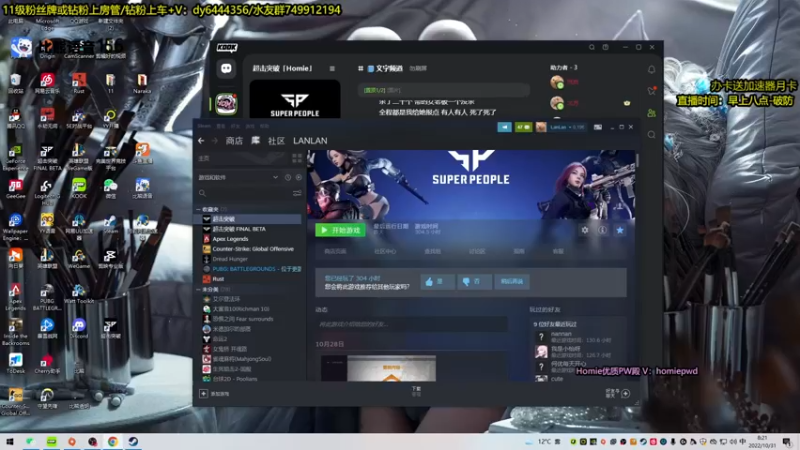The width and height of the screenshot is (800, 450).
Task: Open the Steam menu in menu bar
Action: click(204, 126)
